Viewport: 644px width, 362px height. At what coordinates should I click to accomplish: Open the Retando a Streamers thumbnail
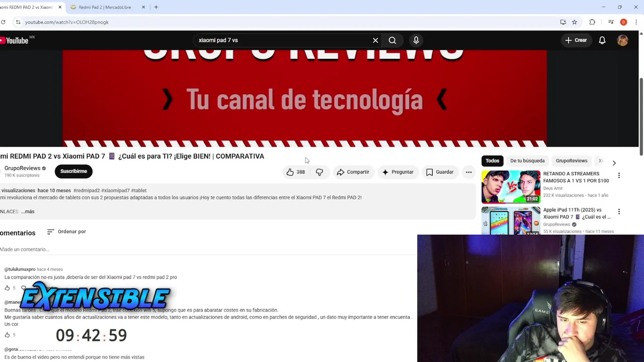pyautogui.click(x=511, y=187)
